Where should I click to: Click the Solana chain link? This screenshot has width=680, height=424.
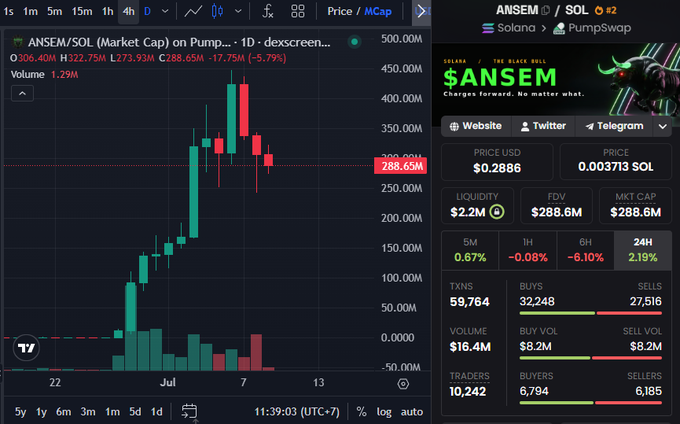509,28
